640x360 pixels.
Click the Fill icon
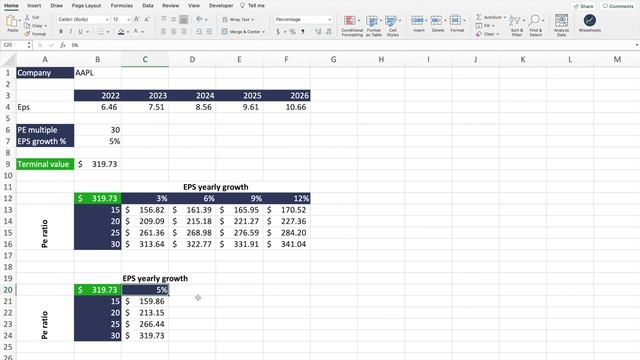coord(479,26)
